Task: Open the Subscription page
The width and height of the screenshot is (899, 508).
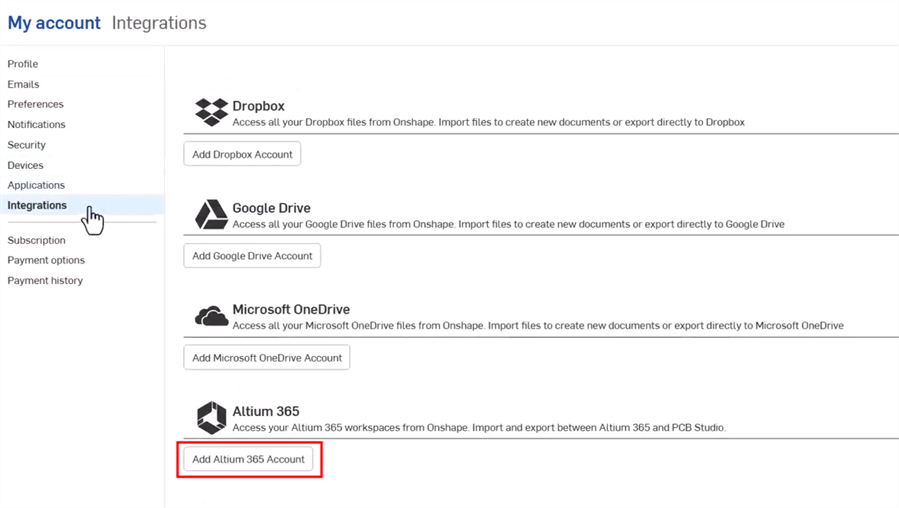Action: coord(37,240)
